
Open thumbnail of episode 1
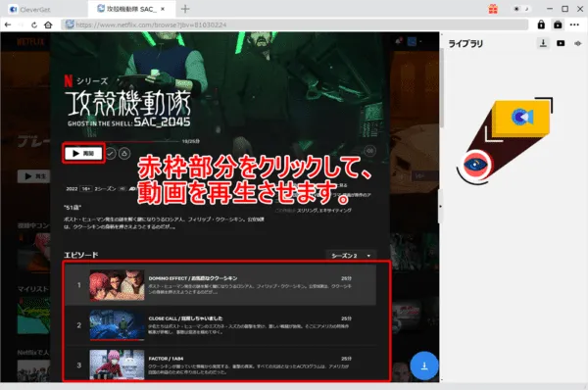(117, 285)
